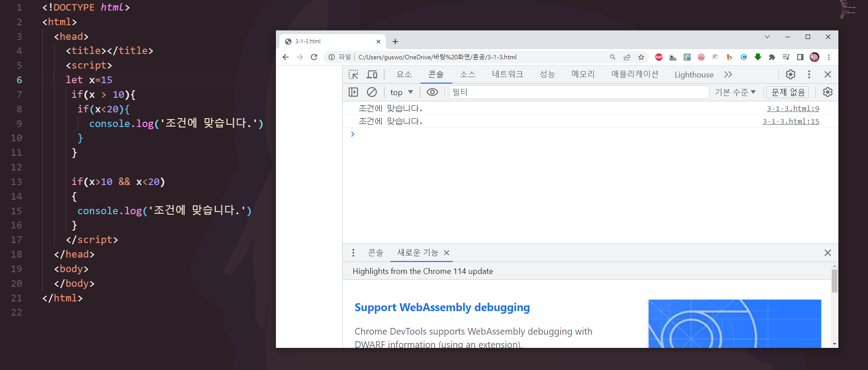The image size is (868, 370).
Task: Open the top JavaScript context dropdown
Action: click(401, 92)
